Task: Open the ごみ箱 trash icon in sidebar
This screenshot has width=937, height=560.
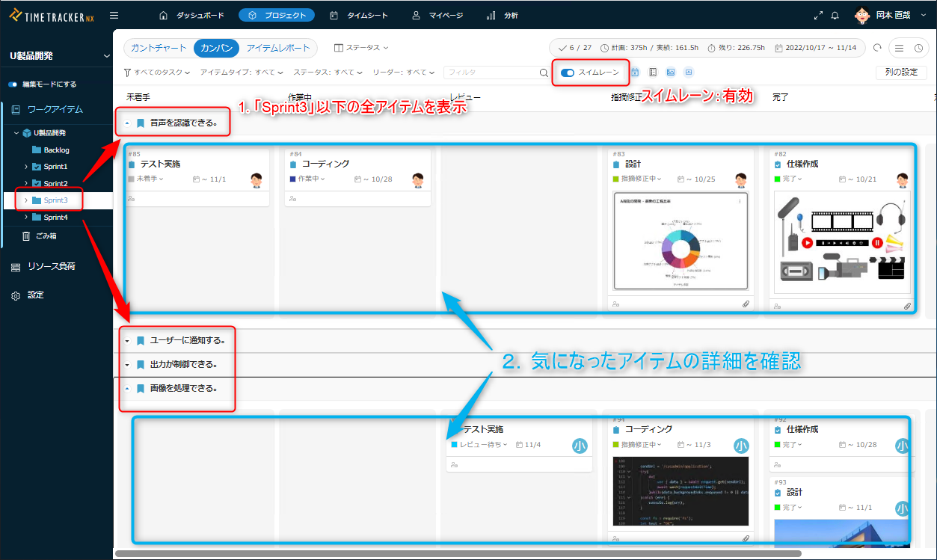Action: coord(26,236)
